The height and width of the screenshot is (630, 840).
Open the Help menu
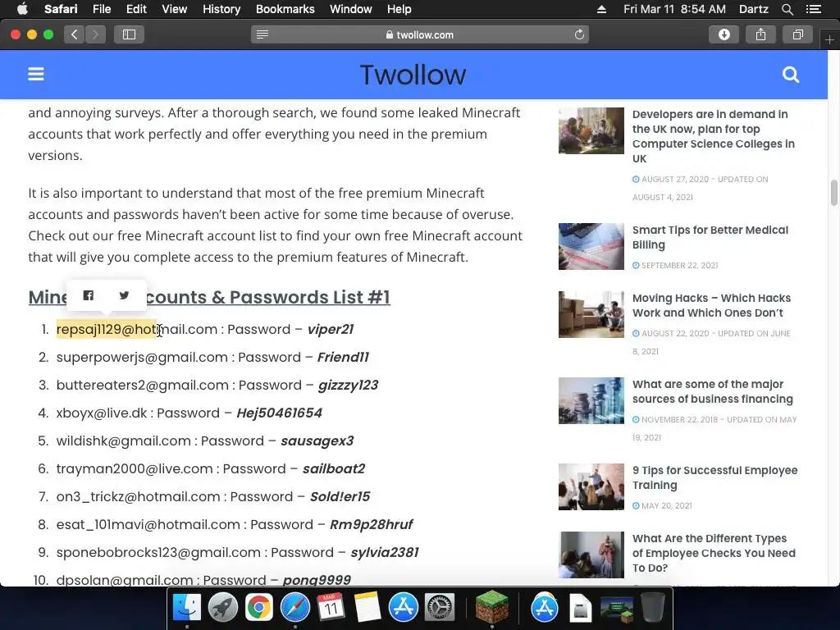[399, 9]
